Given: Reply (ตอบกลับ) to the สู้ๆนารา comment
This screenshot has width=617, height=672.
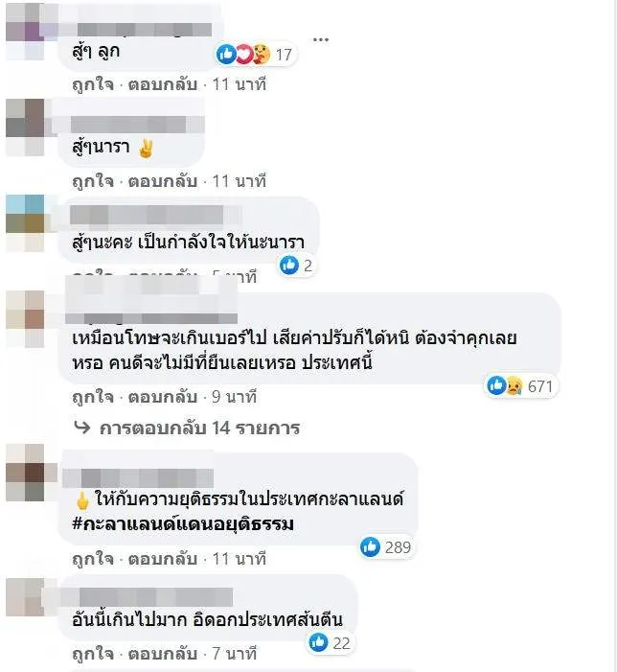Looking at the screenshot, I should pos(163,181).
